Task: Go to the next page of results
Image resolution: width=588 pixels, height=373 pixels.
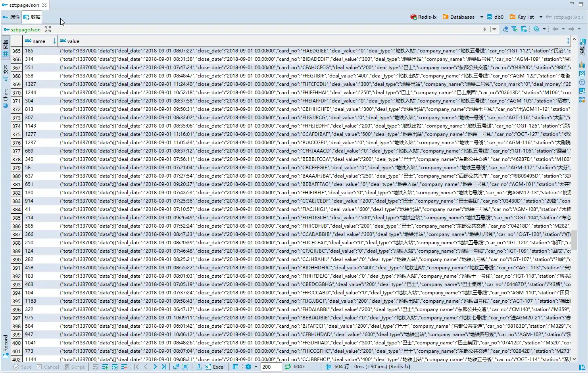Action: click(155, 367)
